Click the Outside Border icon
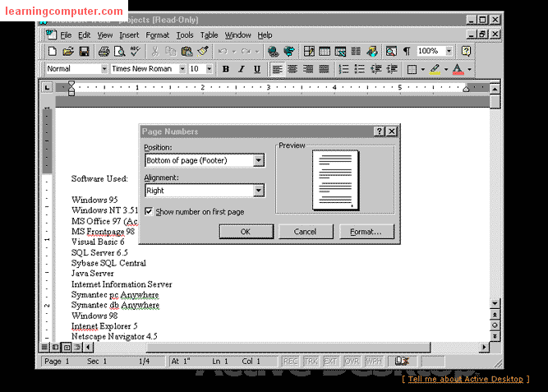This screenshot has width=548, height=392. click(412, 69)
